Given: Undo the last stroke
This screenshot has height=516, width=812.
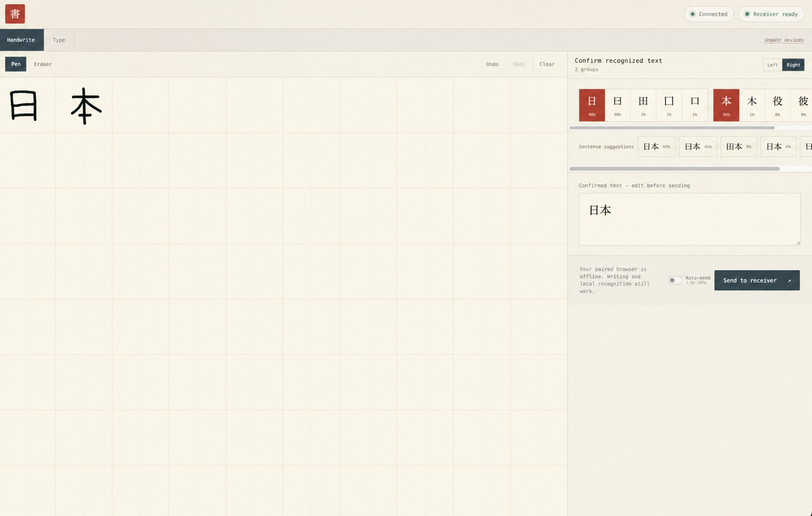Looking at the screenshot, I should pos(492,64).
